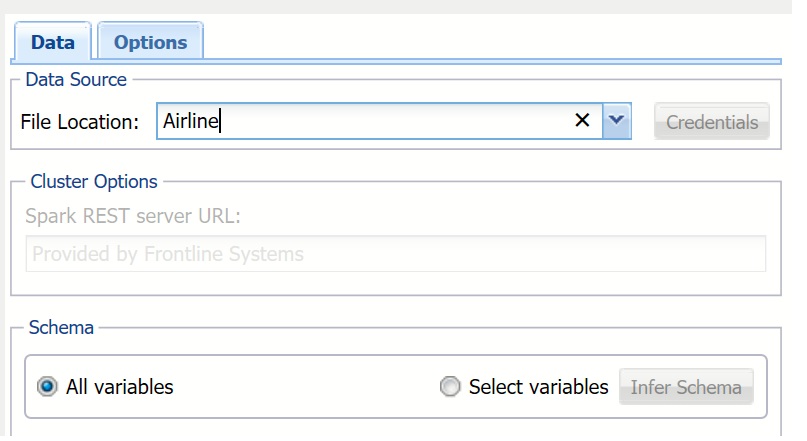The height and width of the screenshot is (441, 807).
Task: Click empty space beside the Options tab
Action: (x=500, y=40)
